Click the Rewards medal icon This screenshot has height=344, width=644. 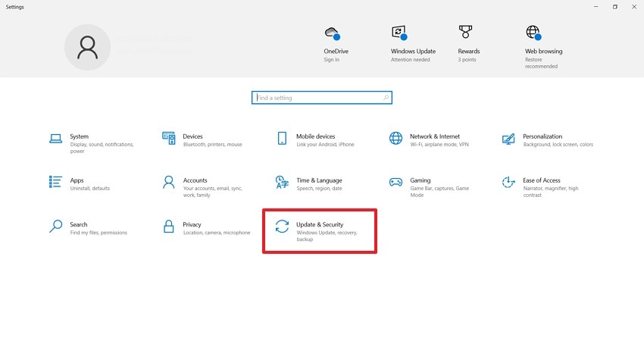(465, 32)
